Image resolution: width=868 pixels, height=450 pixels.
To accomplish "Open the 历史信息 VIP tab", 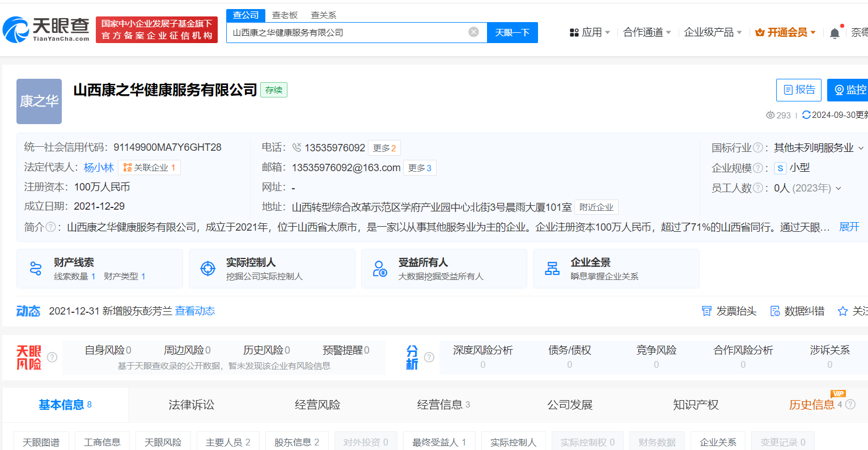I will pyautogui.click(x=812, y=405).
